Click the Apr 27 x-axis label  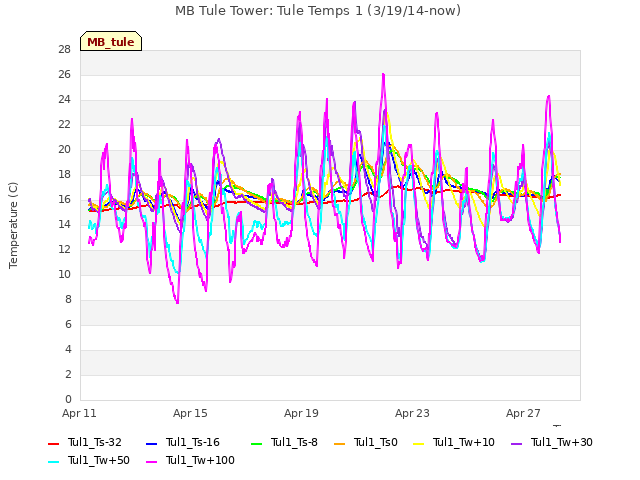[523, 413]
